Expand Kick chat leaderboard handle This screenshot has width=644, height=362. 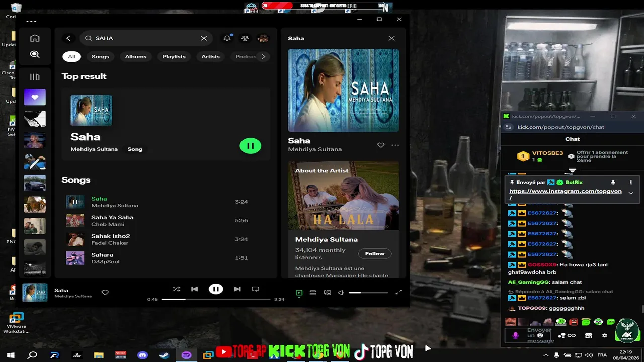click(x=572, y=171)
